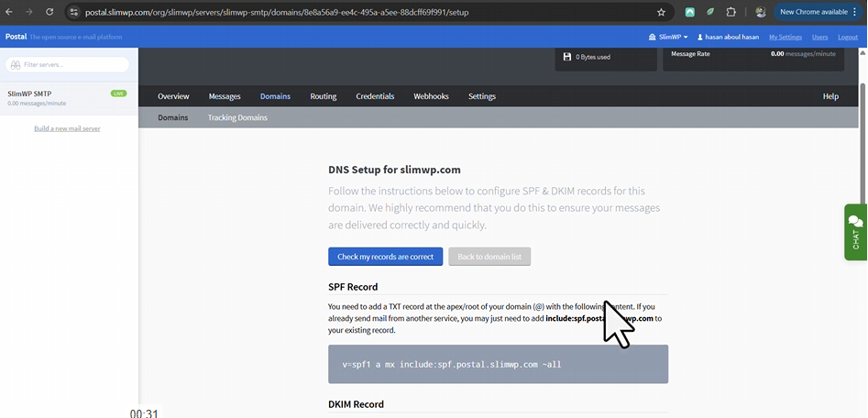Open the Users link

click(819, 37)
